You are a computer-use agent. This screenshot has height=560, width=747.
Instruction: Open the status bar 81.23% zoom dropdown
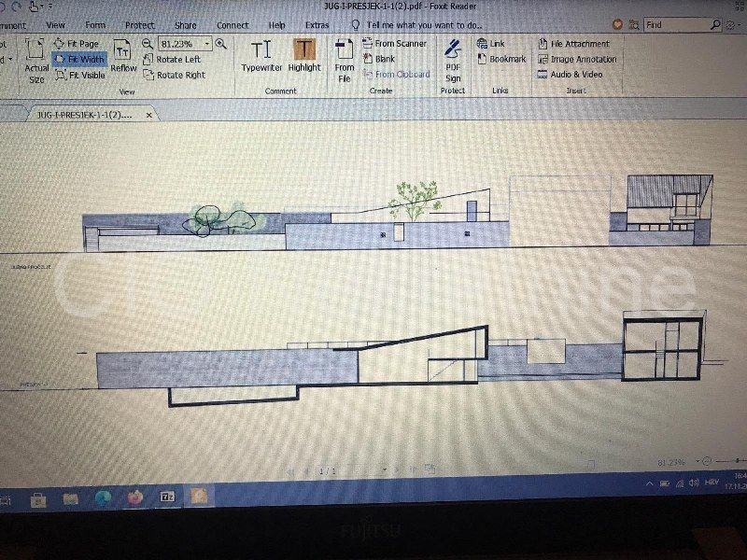(x=698, y=461)
